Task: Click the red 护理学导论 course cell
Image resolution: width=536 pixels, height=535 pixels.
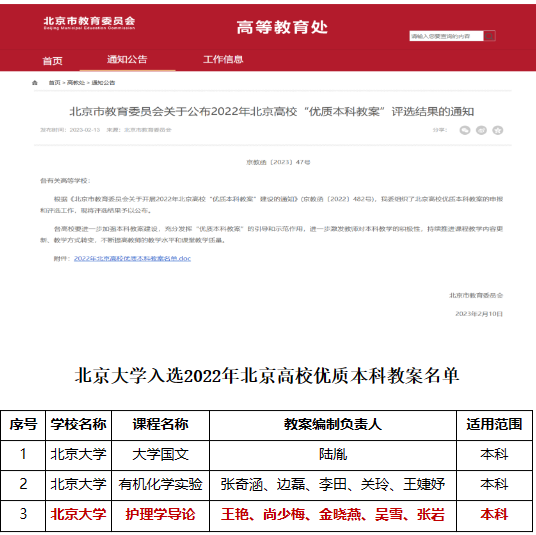Action: (160, 515)
